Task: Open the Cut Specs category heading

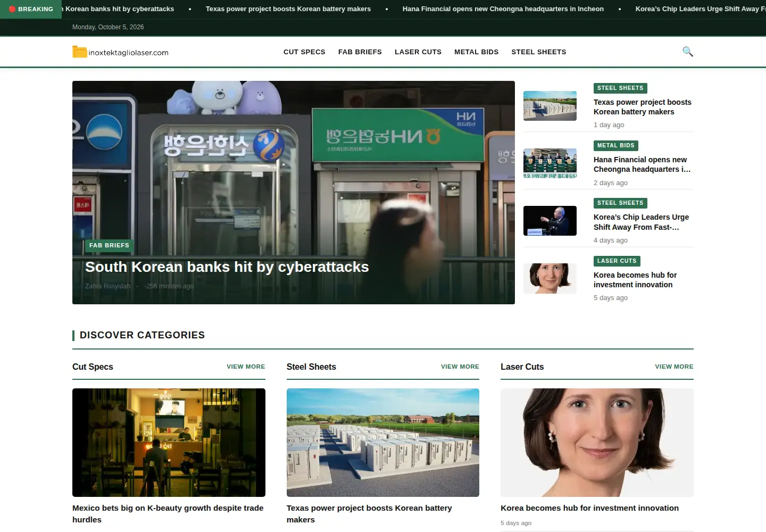Action: (x=93, y=367)
